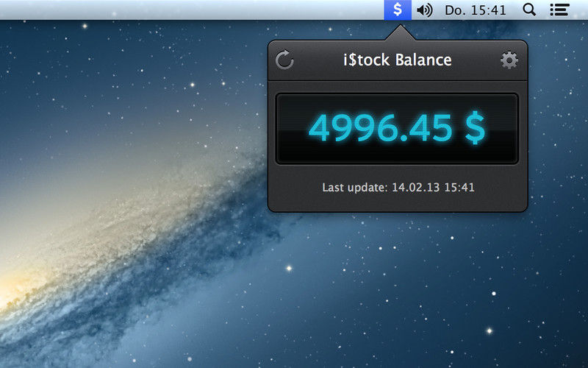The height and width of the screenshot is (368, 588).
Task: Open settings via the gear icon
Action: coord(509,60)
